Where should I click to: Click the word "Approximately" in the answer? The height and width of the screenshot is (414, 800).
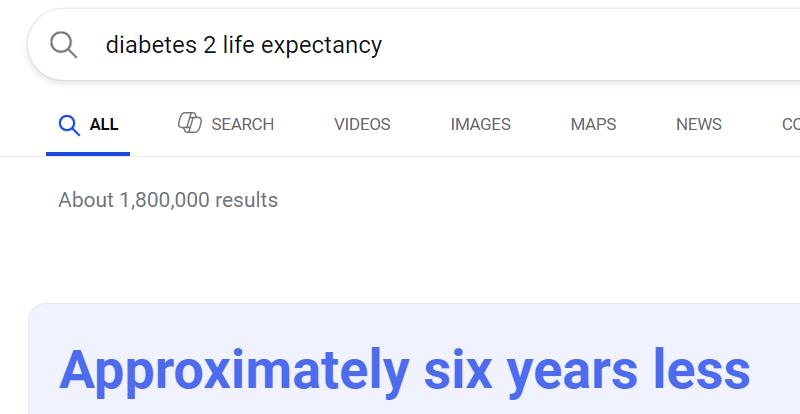(x=234, y=370)
